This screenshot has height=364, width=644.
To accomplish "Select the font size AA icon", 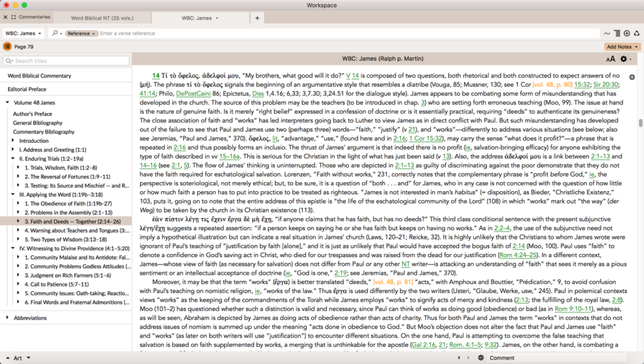I will coord(611,58).
